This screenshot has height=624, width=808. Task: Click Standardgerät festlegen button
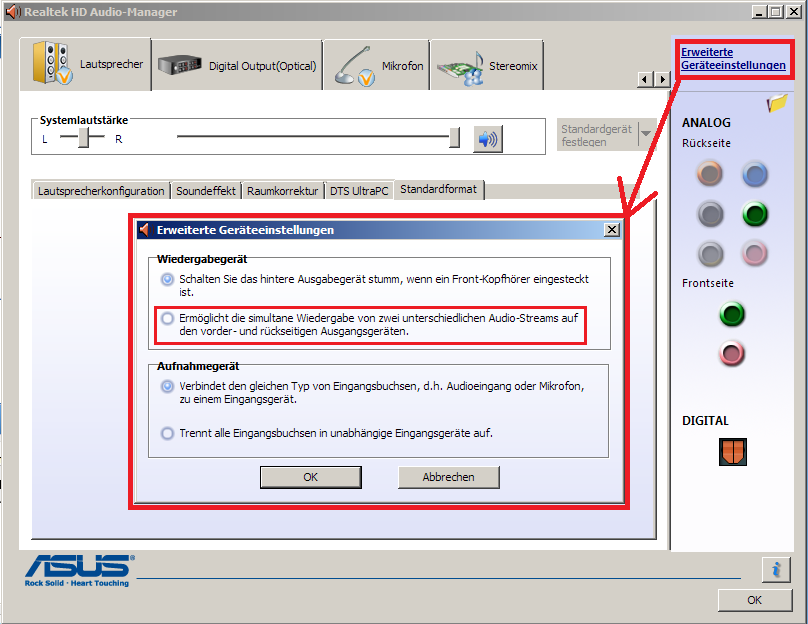pyautogui.click(x=597, y=135)
